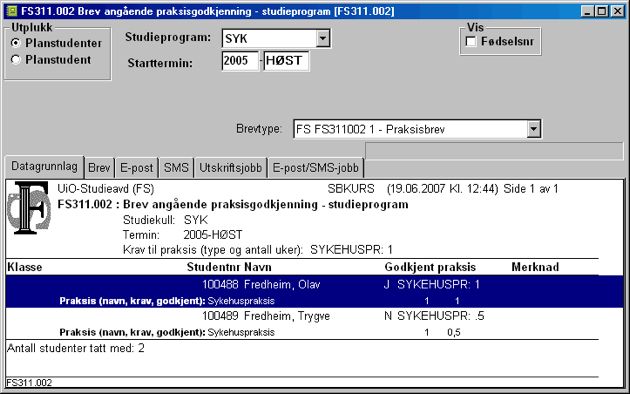Click the Klasse column header
The height and width of the screenshot is (394, 630).
pos(25,267)
